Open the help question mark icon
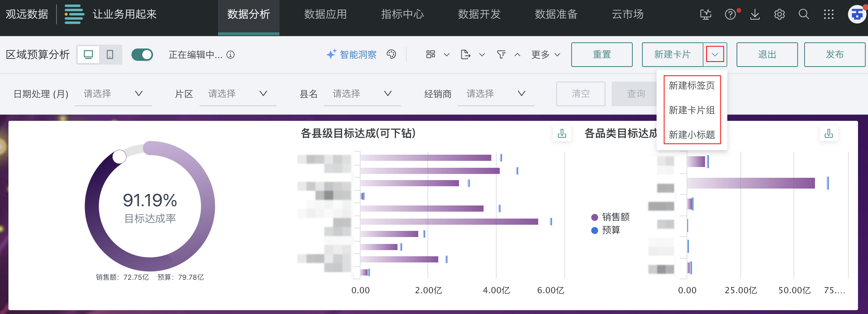868x314 pixels. pos(730,15)
